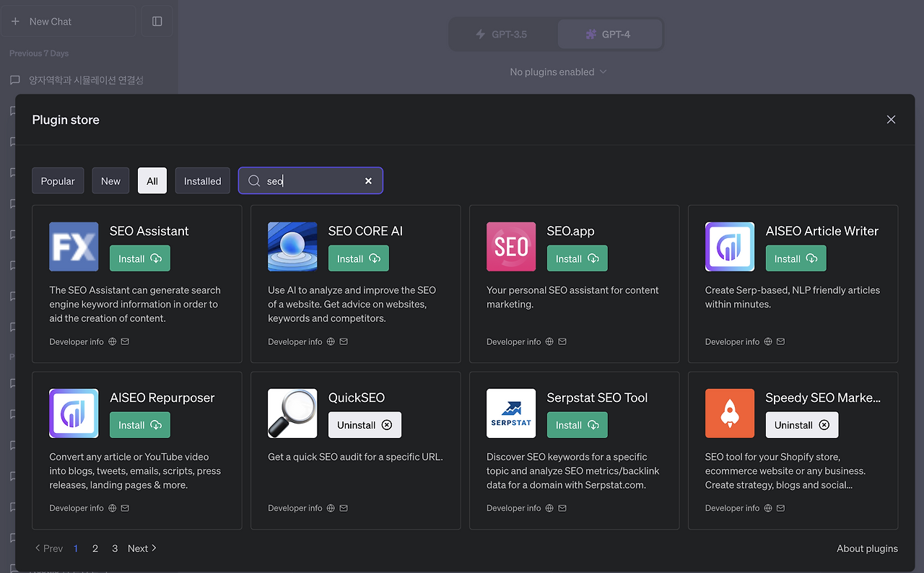
Task: Click the AISEO Article Writer plugin title
Action: [x=822, y=231]
